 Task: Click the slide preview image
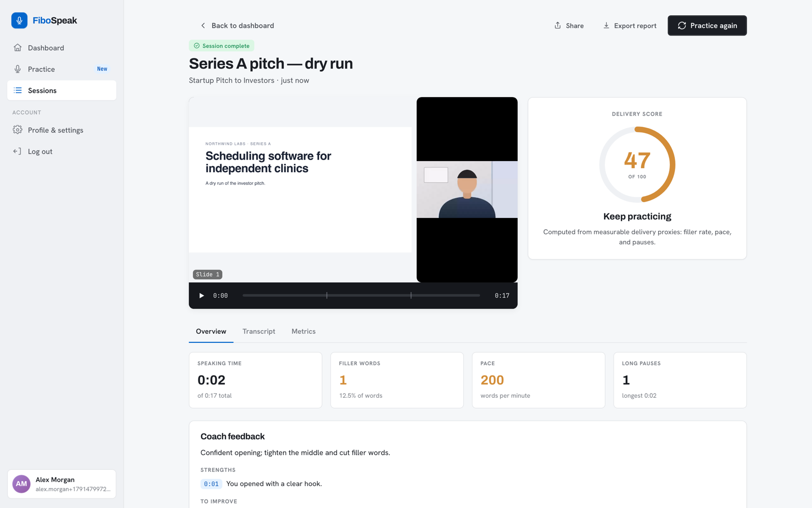click(300, 189)
